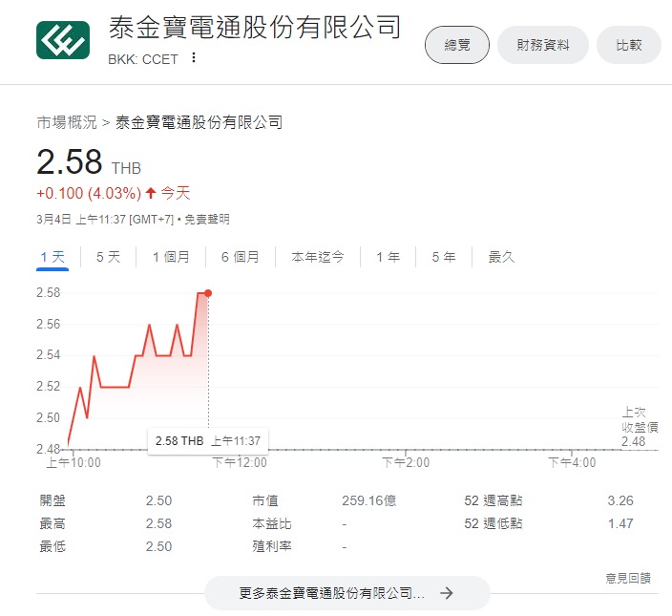Show the 最久 maximum range chart

point(501,257)
